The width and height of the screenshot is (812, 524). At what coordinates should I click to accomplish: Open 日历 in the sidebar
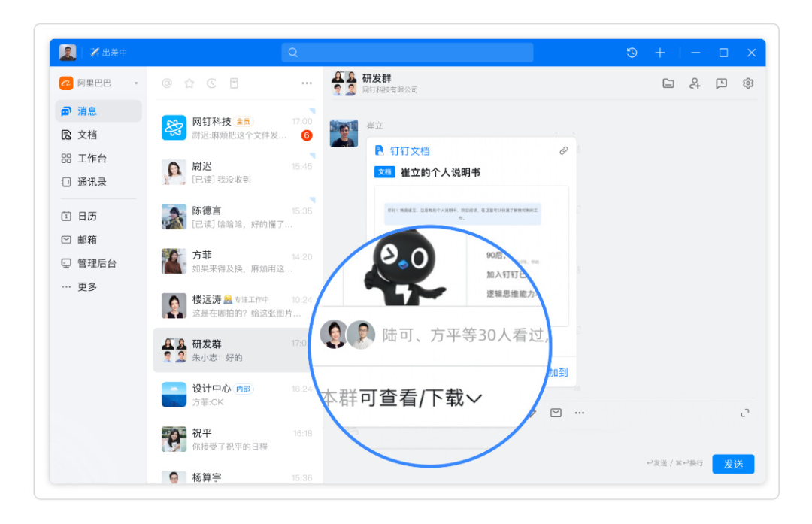tap(98, 216)
